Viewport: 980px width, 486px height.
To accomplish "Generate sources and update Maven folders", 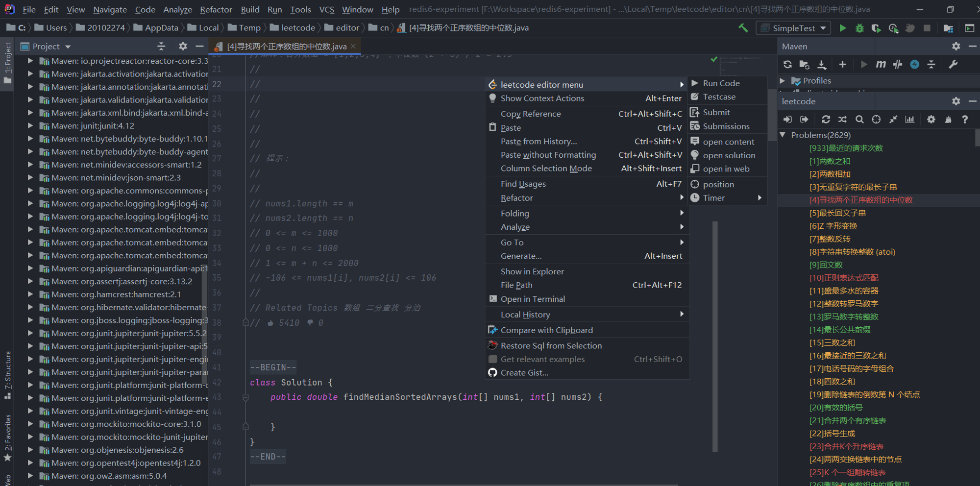I will point(804,64).
